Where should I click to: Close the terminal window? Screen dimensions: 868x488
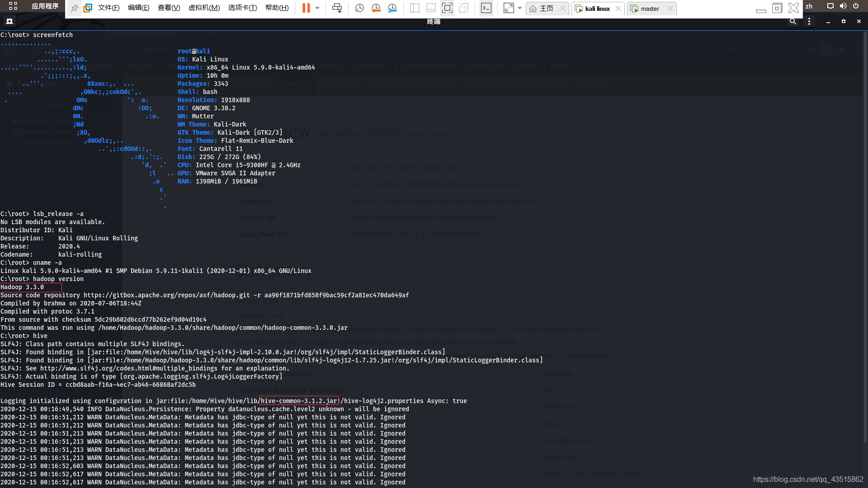pyautogui.click(x=859, y=21)
